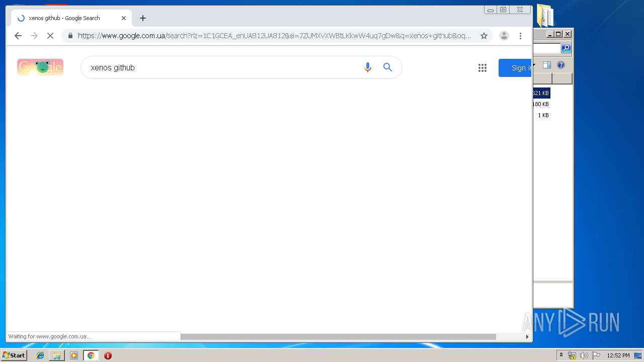Click the horizontal scrollbar in Chrome
644x362 pixels.
(x=338, y=337)
